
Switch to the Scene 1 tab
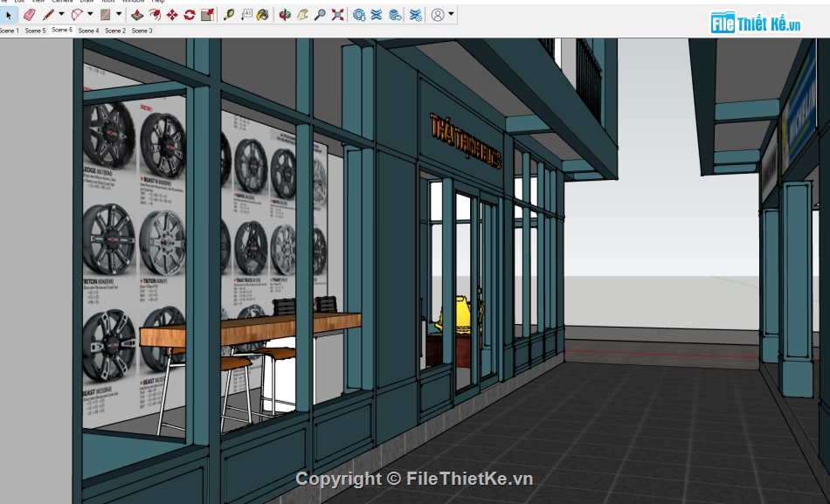[9, 31]
